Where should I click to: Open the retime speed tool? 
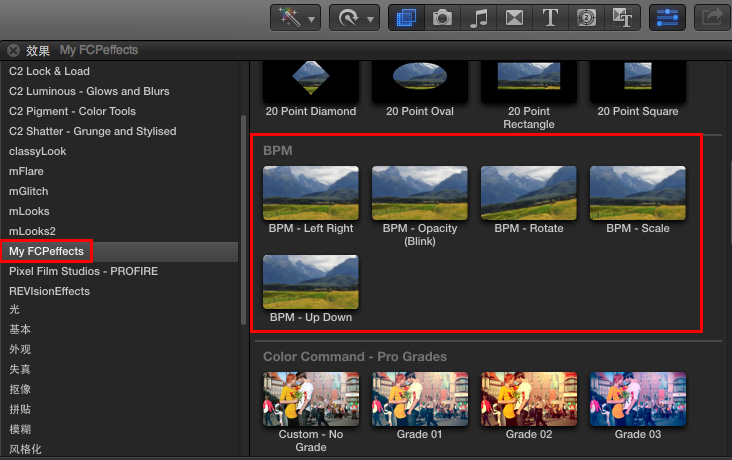point(348,18)
